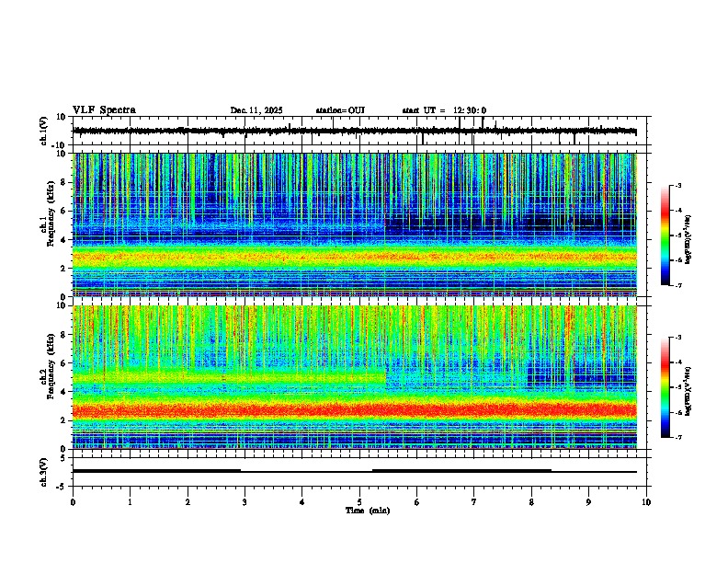Viewport: 728px width, 563px height.
Task: Click the "start UT = 12:30: 0" text
Action: coord(444,110)
